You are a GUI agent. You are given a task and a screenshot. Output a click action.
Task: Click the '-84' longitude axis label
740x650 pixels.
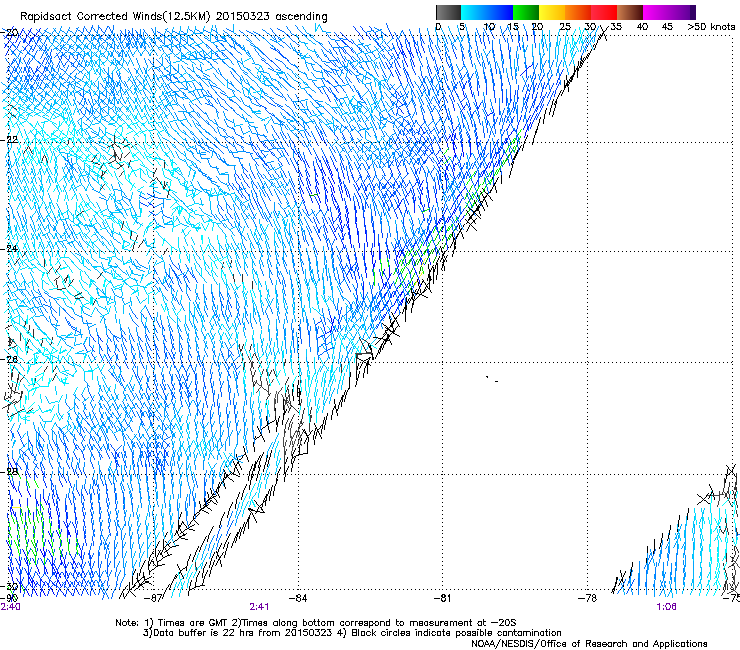(x=298, y=598)
